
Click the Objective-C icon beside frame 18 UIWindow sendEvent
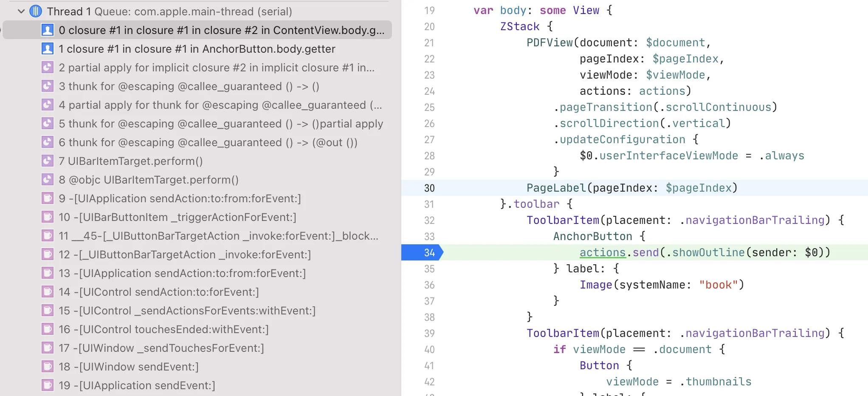[48, 367]
